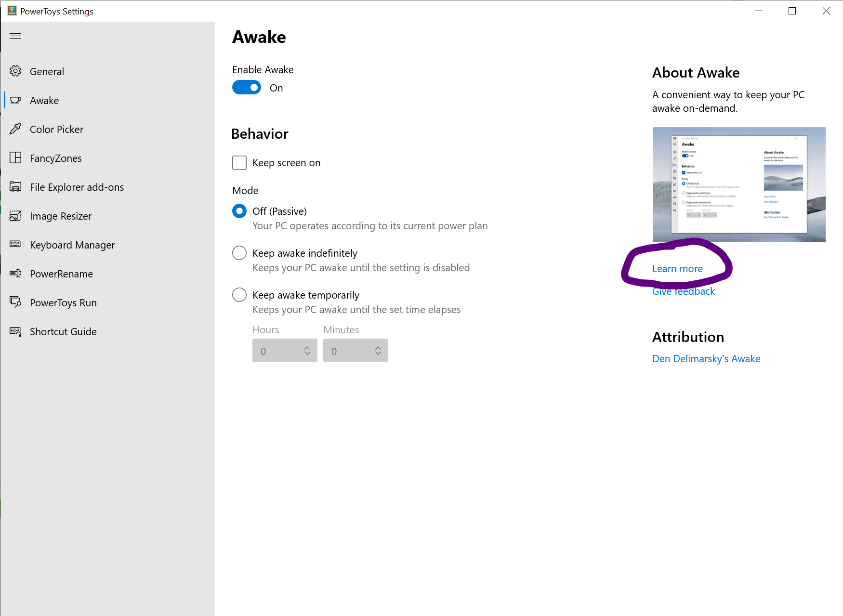Viewport: 843px width, 616px height.
Task: Click the About Awake preview screenshot
Action: pos(738,184)
